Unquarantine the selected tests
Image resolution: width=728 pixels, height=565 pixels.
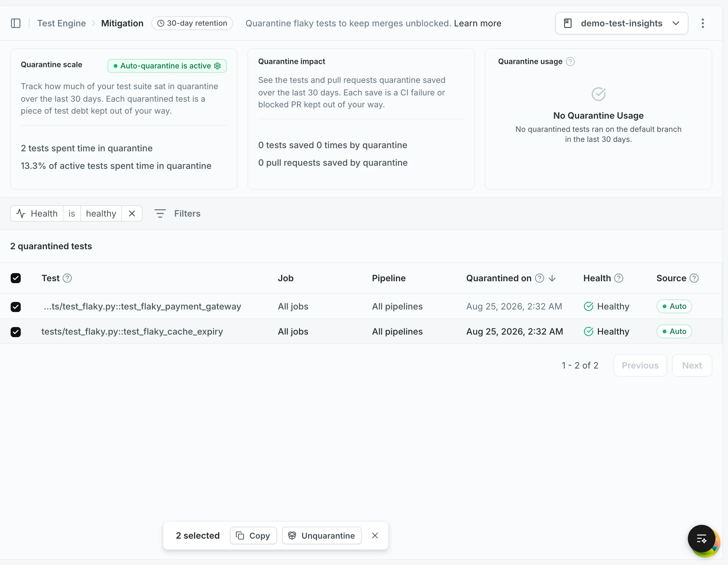click(322, 535)
